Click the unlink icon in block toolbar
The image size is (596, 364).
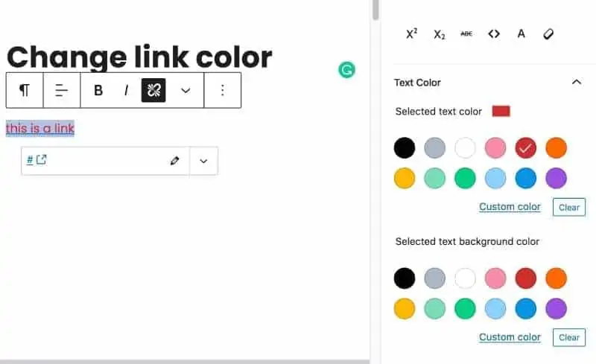[x=153, y=90]
